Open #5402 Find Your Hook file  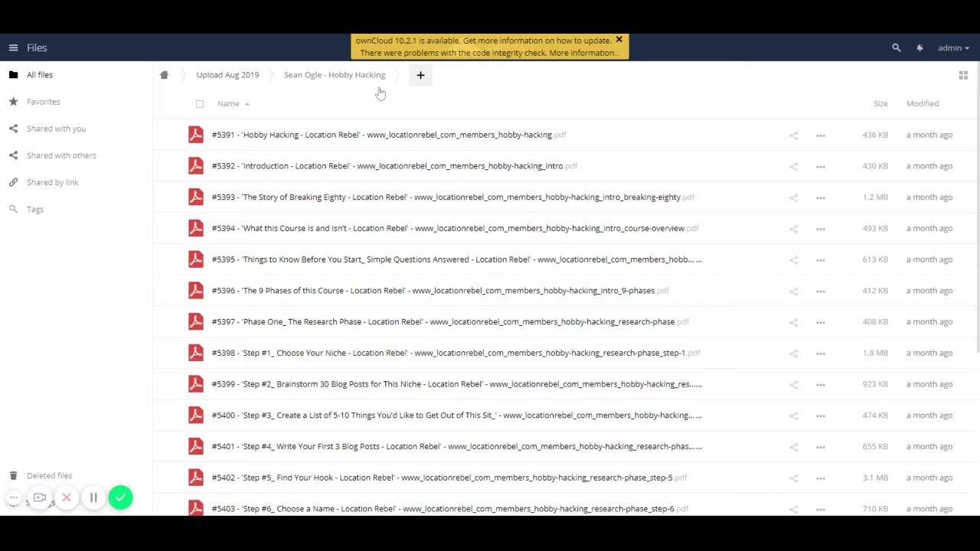point(449,478)
